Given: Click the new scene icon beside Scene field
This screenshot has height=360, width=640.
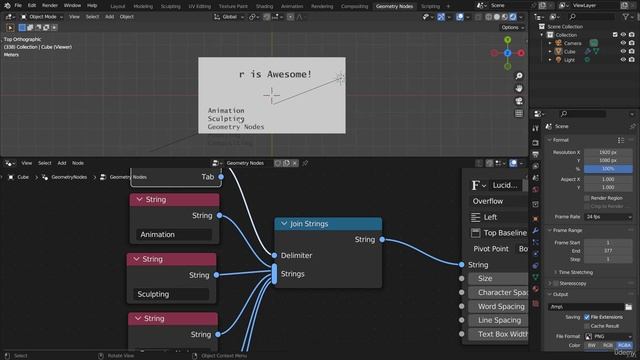Looking at the screenshot, I should pyautogui.click(x=542, y=6).
